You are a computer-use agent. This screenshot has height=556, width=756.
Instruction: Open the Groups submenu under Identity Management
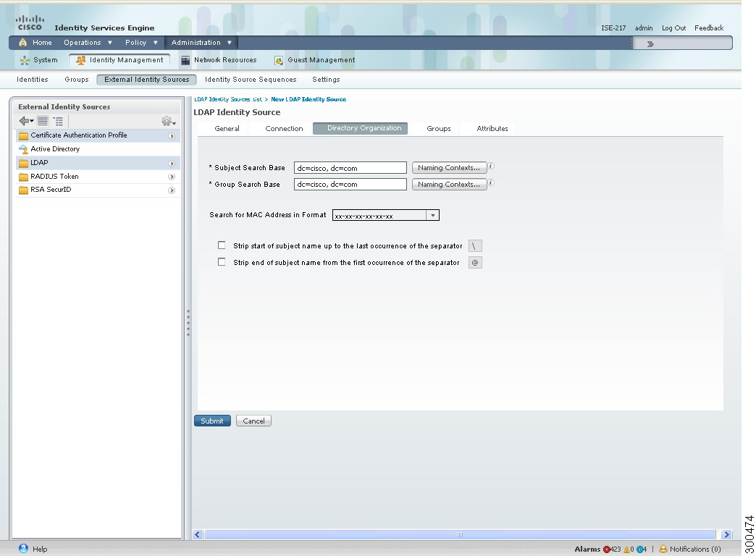(77, 80)
